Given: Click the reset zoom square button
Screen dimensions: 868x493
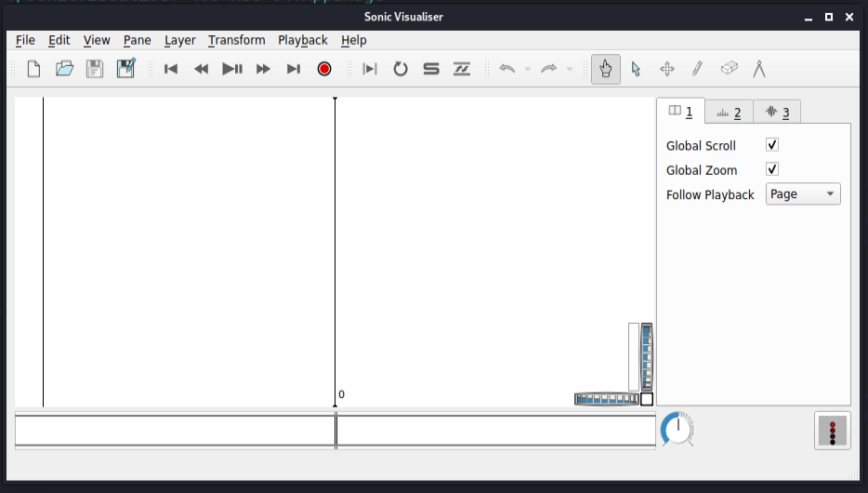Looking at the screenshot, I should pos(647,399).
